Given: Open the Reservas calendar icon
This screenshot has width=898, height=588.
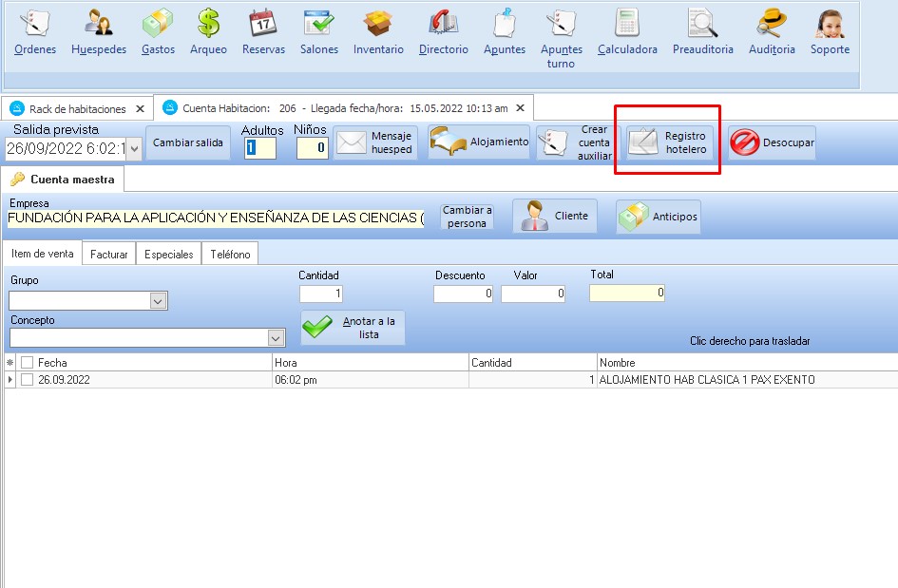Looking at the screenshot, I should tap(263, 23).
